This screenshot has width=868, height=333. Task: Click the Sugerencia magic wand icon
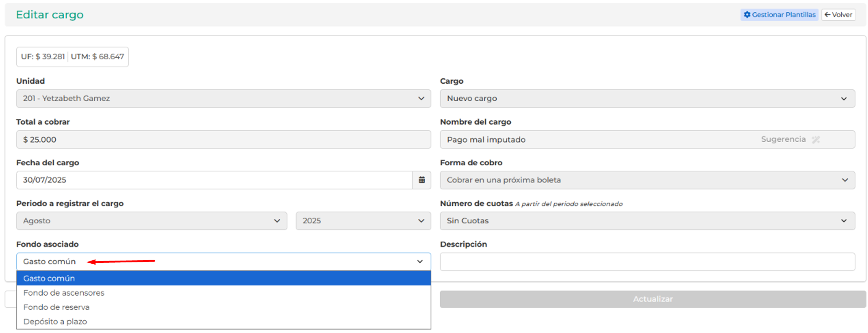[816, 139]
